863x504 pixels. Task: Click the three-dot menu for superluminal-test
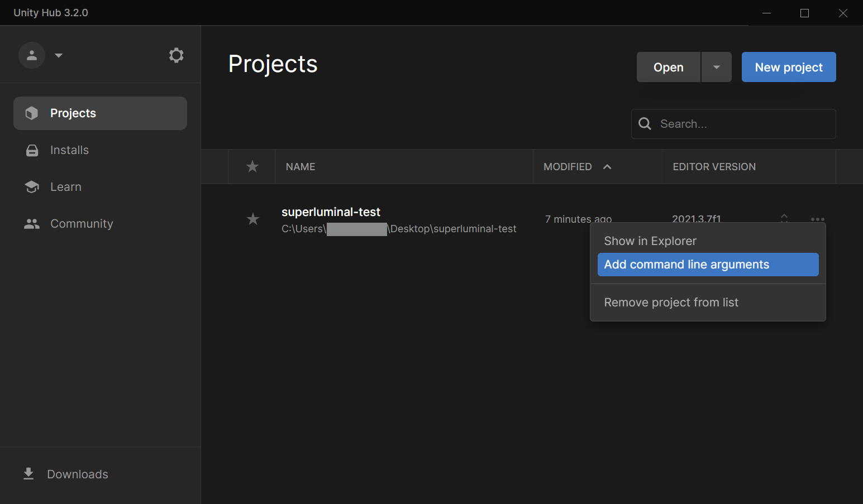click(x=817, y=219)
